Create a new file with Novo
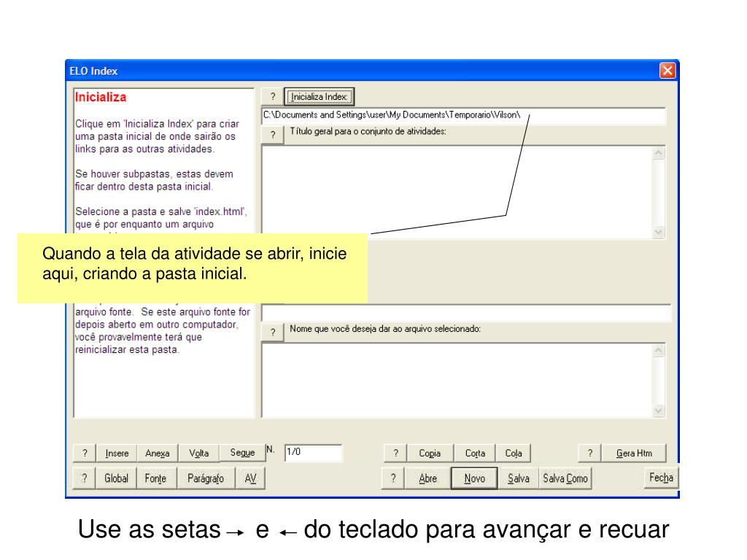Screen dimensions: 747x560 474,478
